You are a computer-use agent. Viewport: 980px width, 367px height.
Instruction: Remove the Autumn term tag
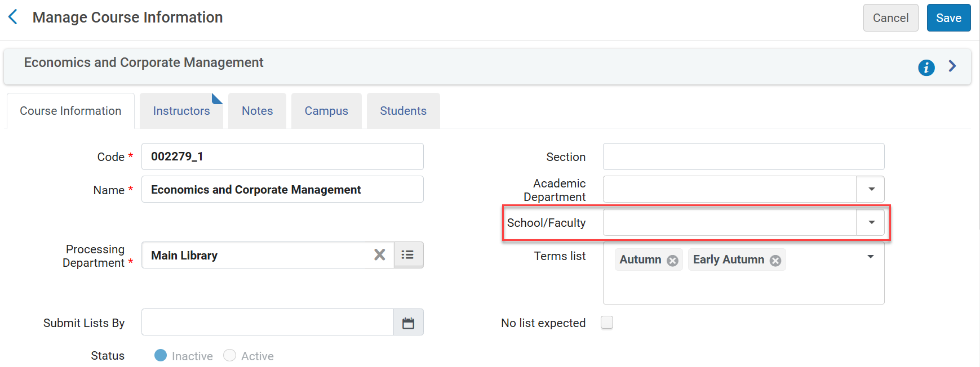(x=672, y=260)
